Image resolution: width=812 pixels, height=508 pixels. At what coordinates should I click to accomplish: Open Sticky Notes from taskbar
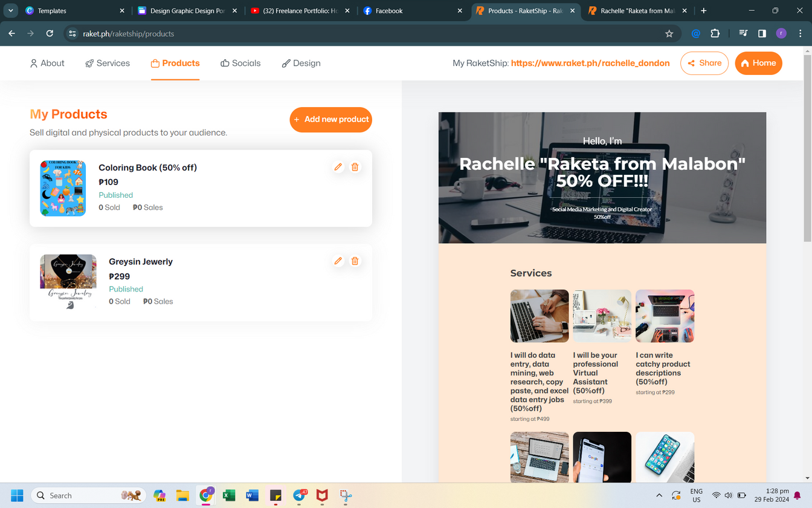275,495
